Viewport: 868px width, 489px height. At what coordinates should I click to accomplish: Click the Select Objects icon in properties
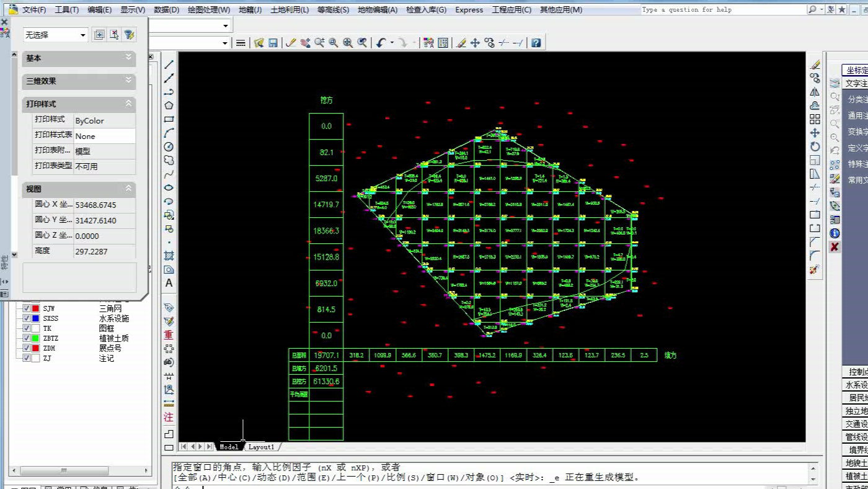114,35
